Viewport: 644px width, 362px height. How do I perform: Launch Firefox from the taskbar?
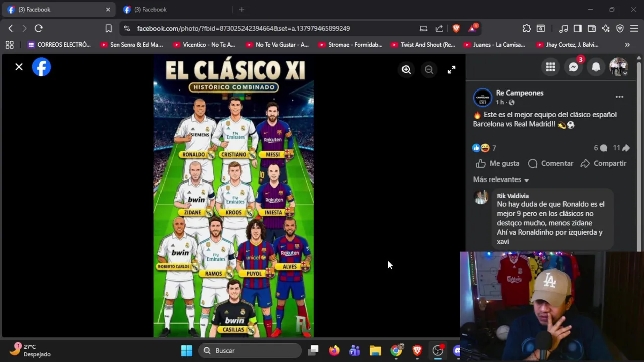point(334,350)
